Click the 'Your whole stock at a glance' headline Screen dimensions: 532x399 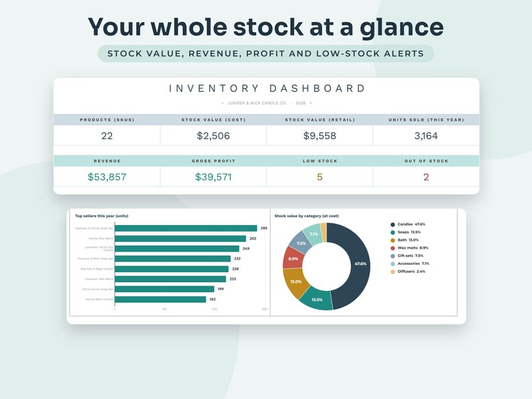265,27
